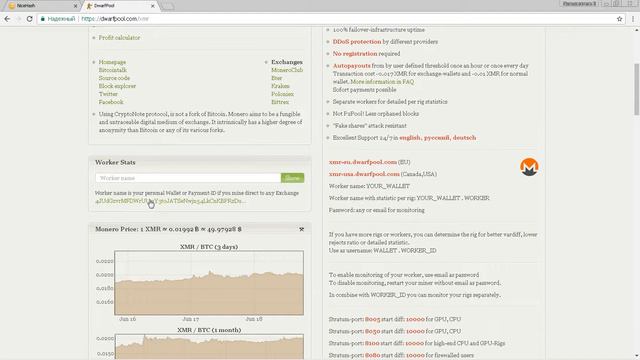Go back with the browser back arrow

(x=7, y=19)
